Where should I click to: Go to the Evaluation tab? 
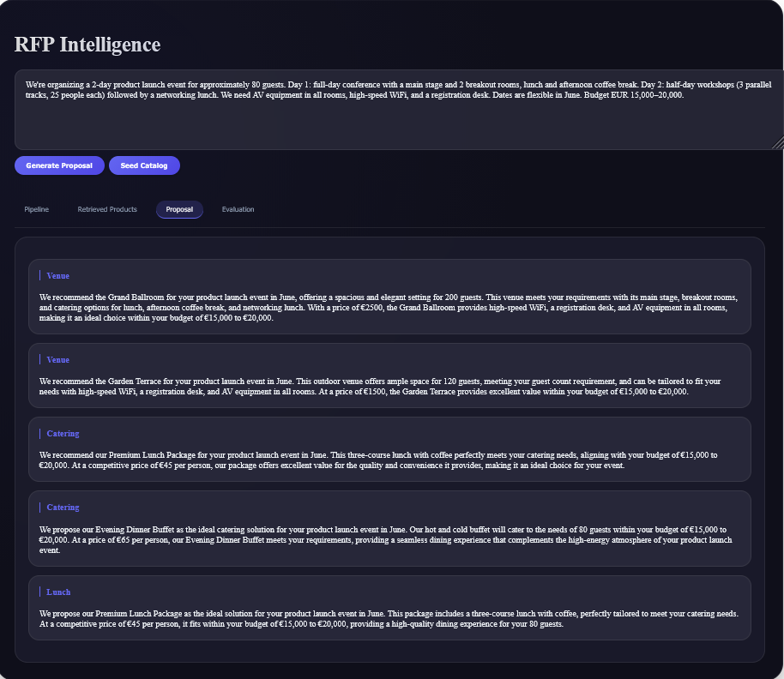pyautogui.click(x=238, y=209)
